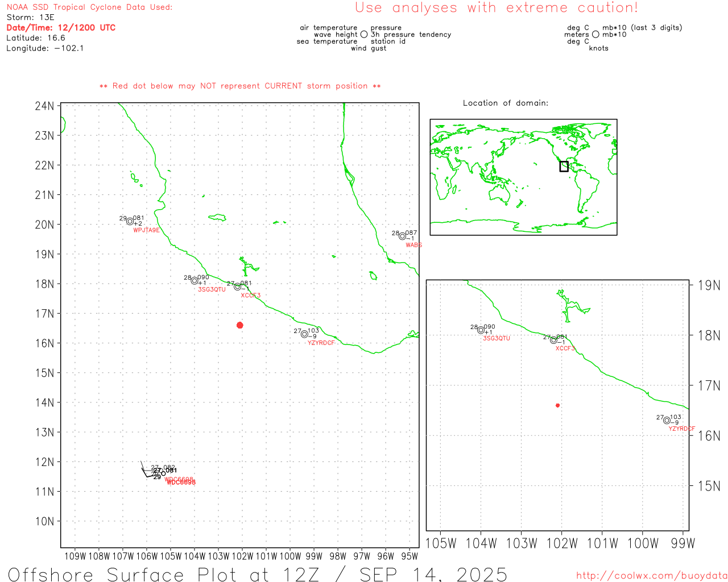728x582 pixels.
Task: Click the black domain box on the world locator map
Action: pos(564,166)
